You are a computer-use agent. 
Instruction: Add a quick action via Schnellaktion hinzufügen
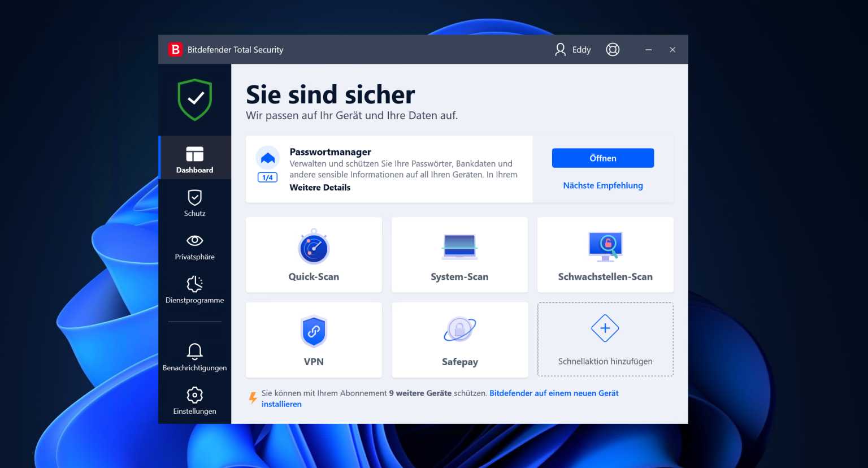605,339
